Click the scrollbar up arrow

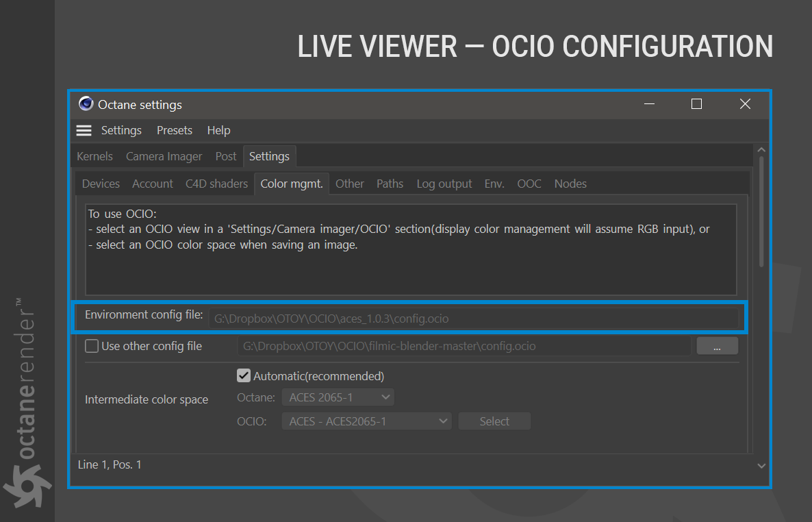761,150
